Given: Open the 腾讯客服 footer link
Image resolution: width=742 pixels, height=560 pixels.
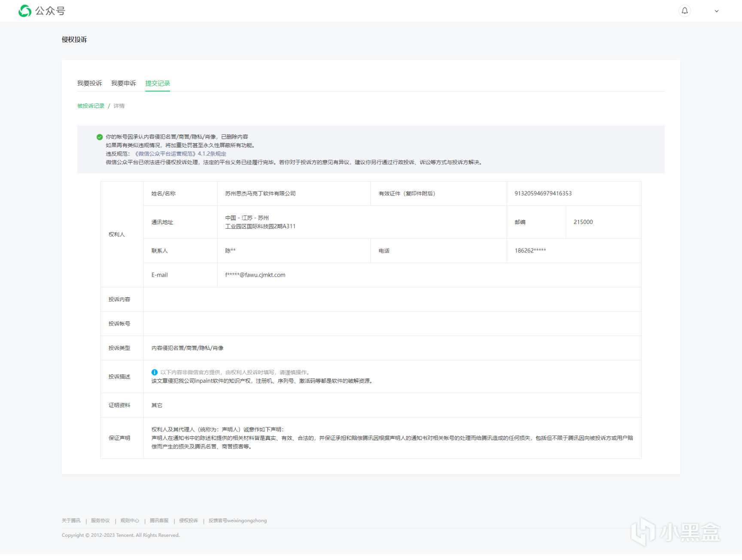Looking at the screenshot, I should click(159, 521).
